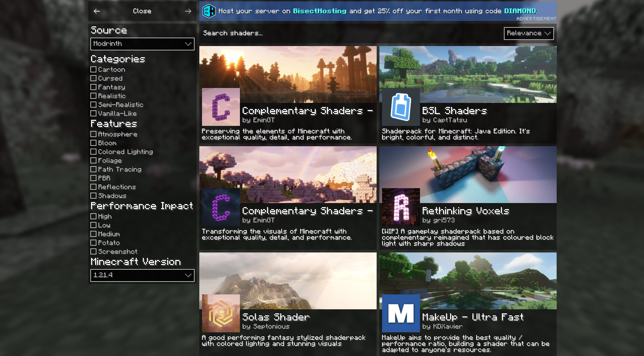Viewport: 644px width, 356px height.
Task: Click the description starting 'A good performing fantasy'
Action: click(284, 341)
